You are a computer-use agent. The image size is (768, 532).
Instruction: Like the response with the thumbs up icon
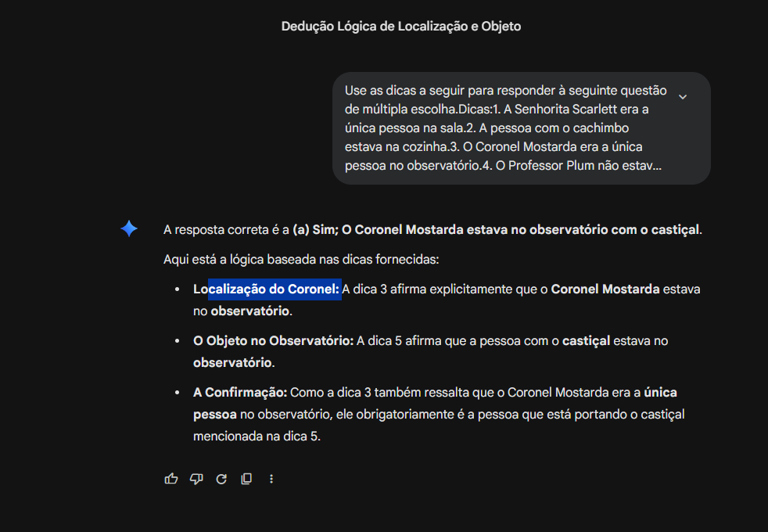click(x=170, y=478)
